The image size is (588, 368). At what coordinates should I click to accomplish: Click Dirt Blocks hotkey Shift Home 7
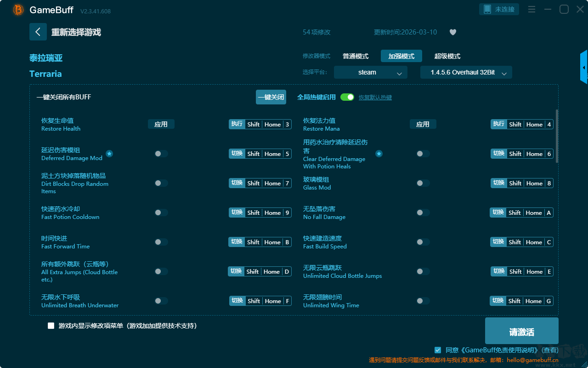pyautogui.click(x=260, y=183)
